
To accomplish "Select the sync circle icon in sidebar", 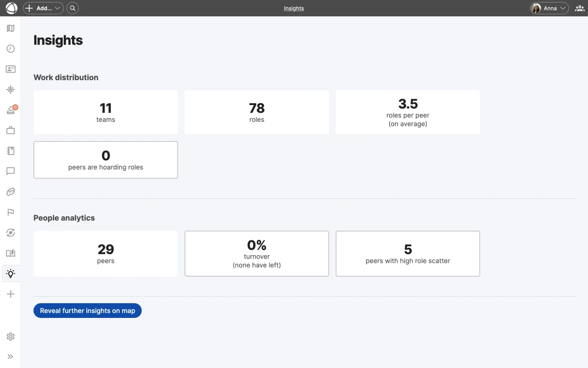I will coord(10,233).
